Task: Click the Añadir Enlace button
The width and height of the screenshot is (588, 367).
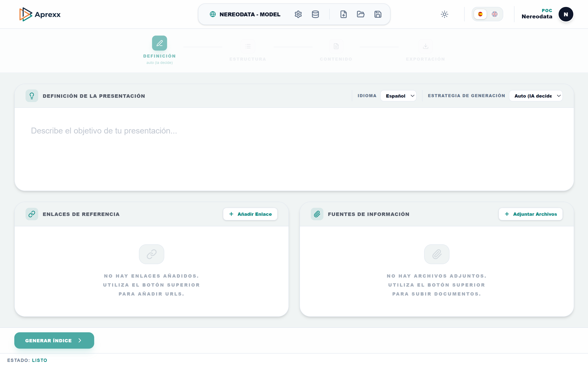Action: pyautogui.click(x=250, y=214)
